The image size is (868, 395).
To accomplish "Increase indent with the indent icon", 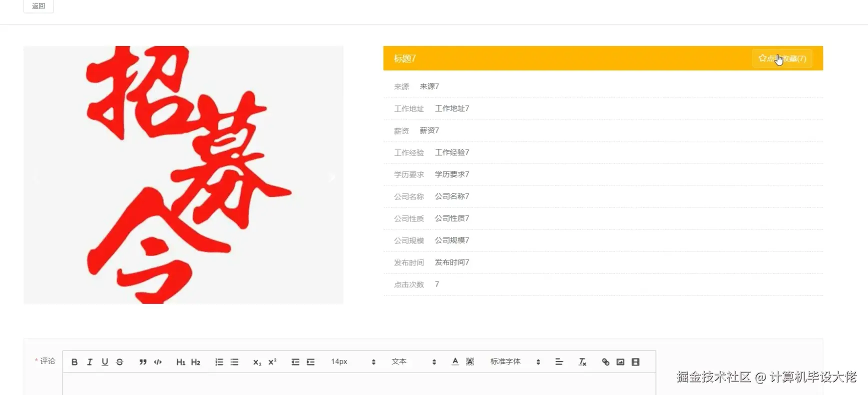I will coord(310,362).
